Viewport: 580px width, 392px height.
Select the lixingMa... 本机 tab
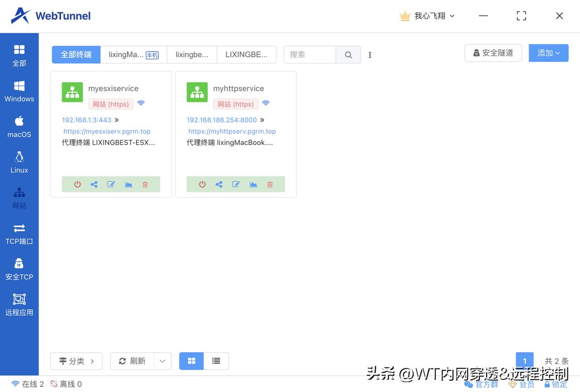[134, 55]
